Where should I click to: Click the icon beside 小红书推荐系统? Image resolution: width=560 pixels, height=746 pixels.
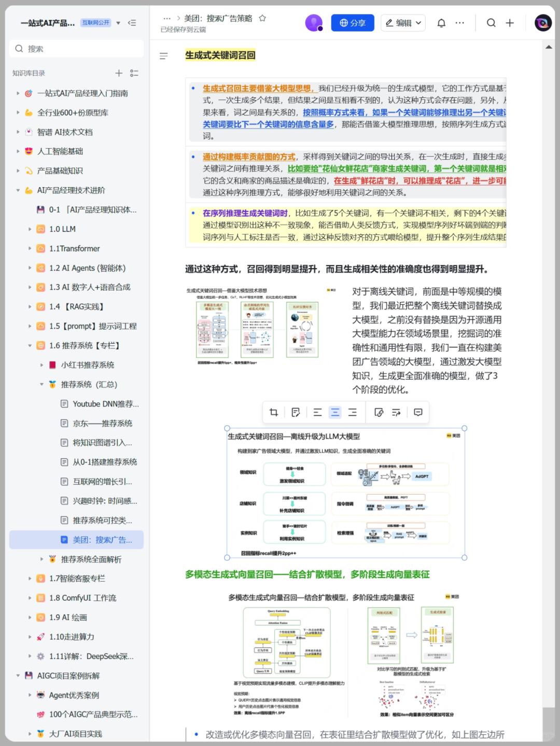[x=52, y=365]
